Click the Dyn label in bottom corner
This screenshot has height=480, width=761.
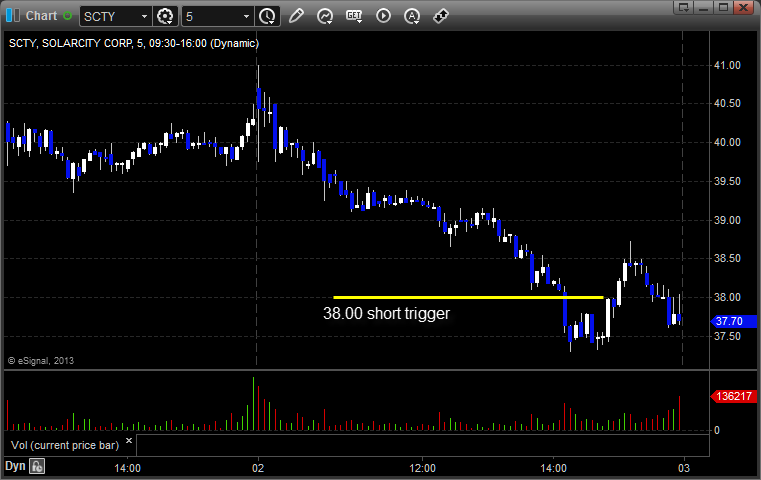(x=15, y=466)
